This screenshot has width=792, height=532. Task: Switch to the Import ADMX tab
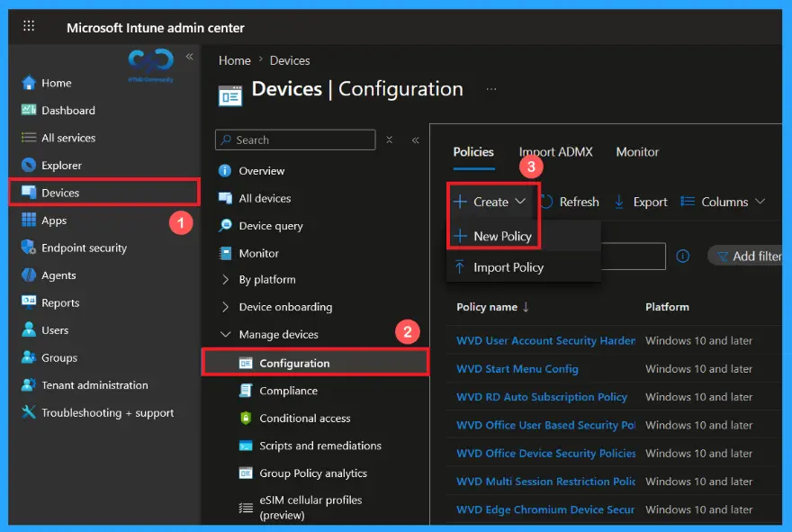click(555, 151)
